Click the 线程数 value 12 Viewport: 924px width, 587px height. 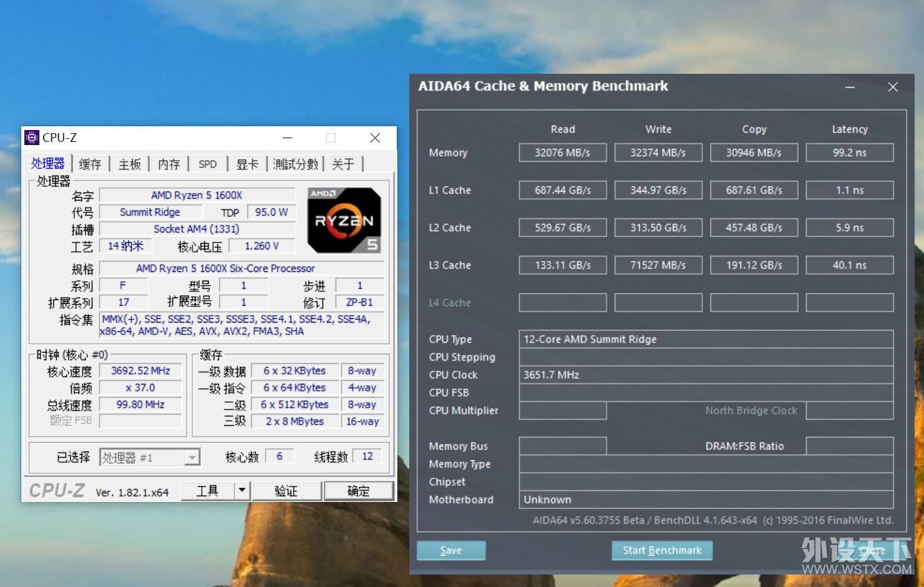click(367, 456)
